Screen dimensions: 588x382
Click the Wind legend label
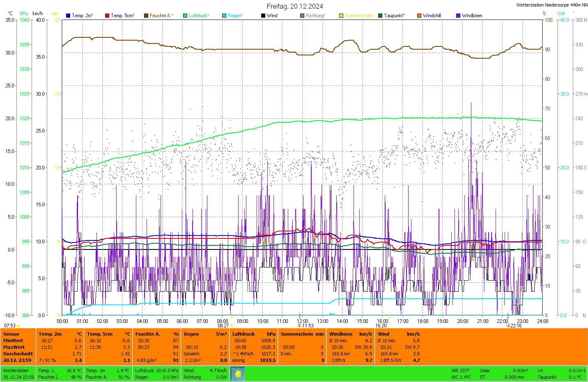coord(272,16)
